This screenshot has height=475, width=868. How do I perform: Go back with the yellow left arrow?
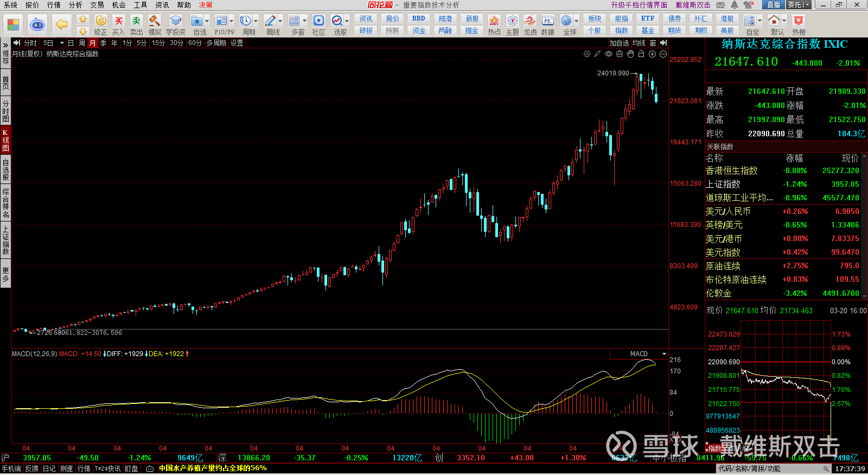(62, 24)
